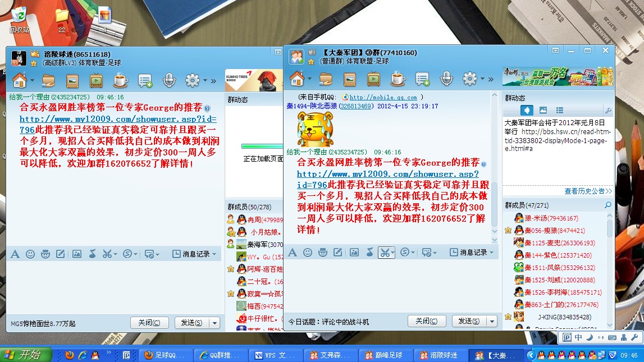Click wrench icon in 群动态 panel

point(608,111)
